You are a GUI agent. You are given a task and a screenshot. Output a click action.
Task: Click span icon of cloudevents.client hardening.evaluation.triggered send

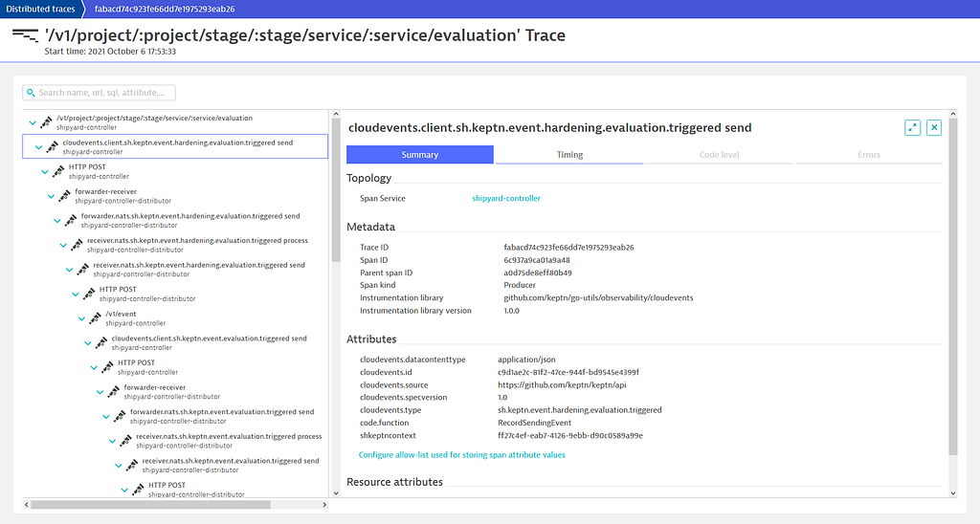coord(53,146)
